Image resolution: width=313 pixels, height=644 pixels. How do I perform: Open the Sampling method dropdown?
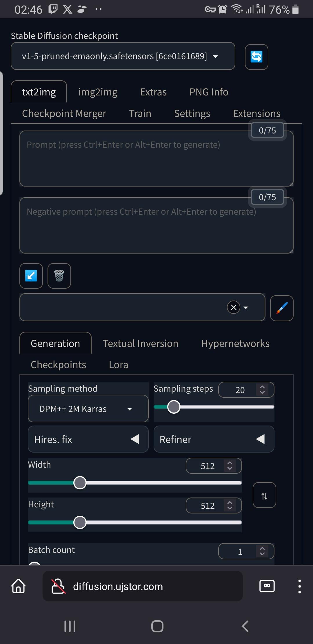(x=88, y=409)
